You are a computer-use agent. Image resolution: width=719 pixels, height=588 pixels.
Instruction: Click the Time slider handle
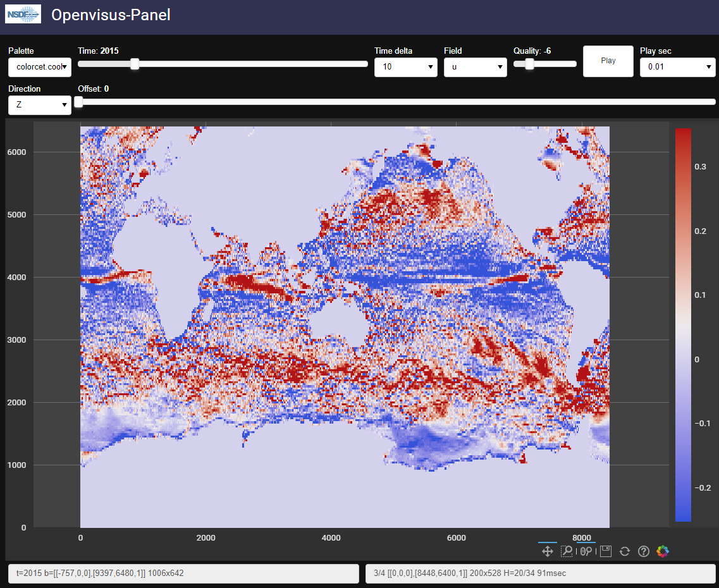pos(134,64)
